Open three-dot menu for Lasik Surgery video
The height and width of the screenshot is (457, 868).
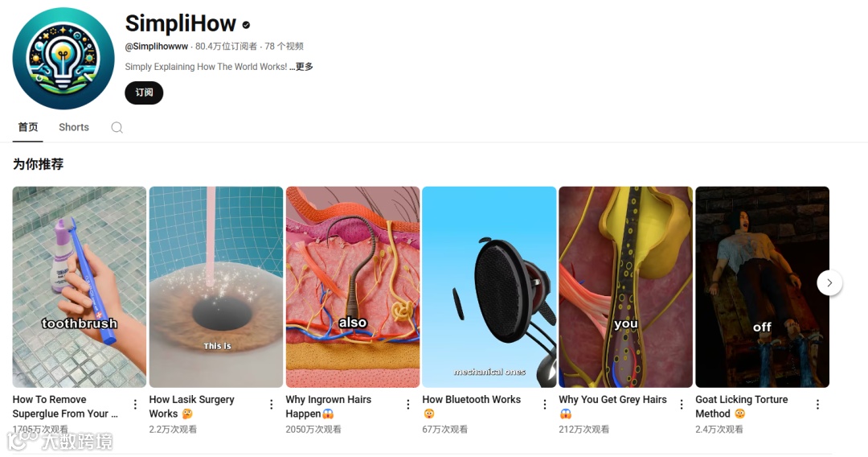point(272,405)
